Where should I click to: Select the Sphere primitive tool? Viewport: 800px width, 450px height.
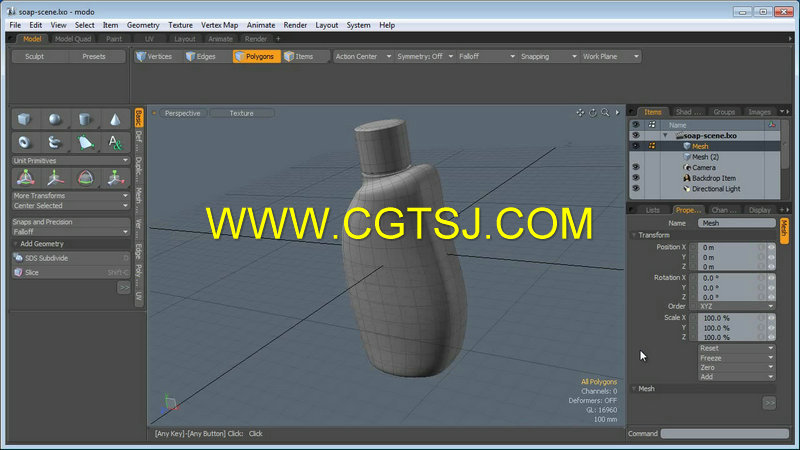click(55, 119)
